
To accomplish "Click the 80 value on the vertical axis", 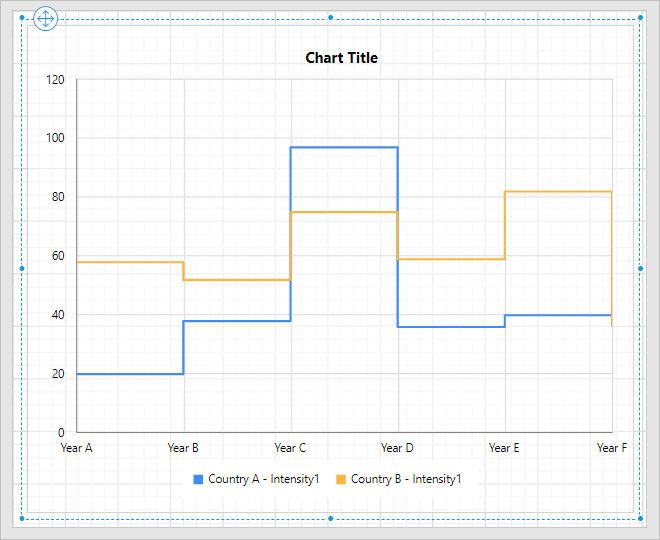I will click(58, 197).
